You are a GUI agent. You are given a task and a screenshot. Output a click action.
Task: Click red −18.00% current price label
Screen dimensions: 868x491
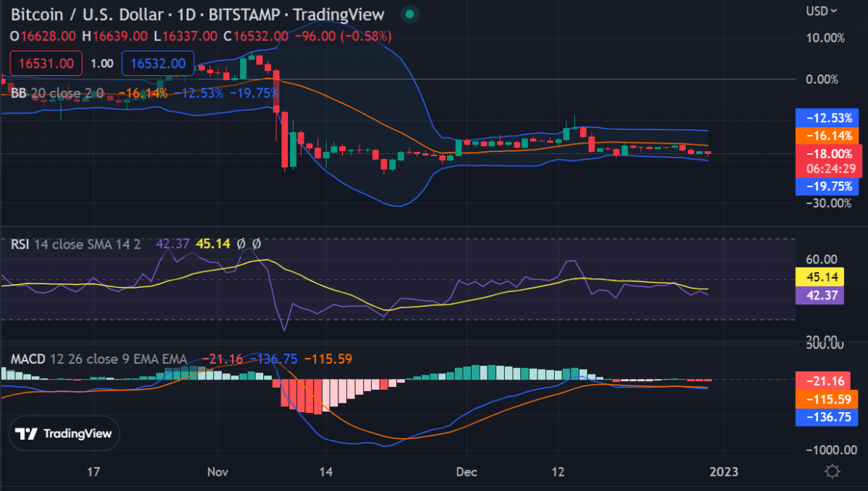pos(828,153)
